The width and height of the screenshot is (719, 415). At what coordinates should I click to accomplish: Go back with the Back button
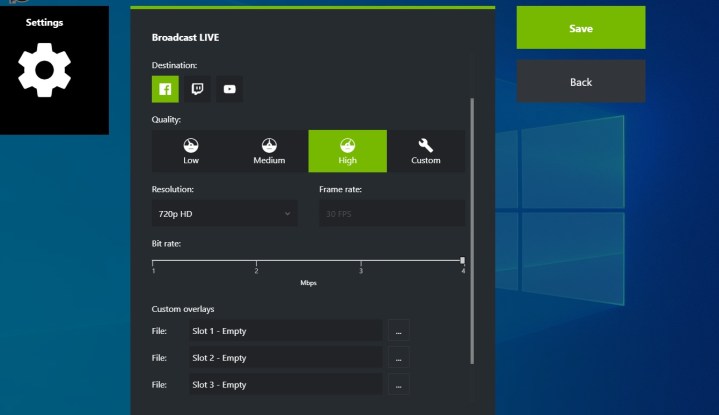click(580, 82)
